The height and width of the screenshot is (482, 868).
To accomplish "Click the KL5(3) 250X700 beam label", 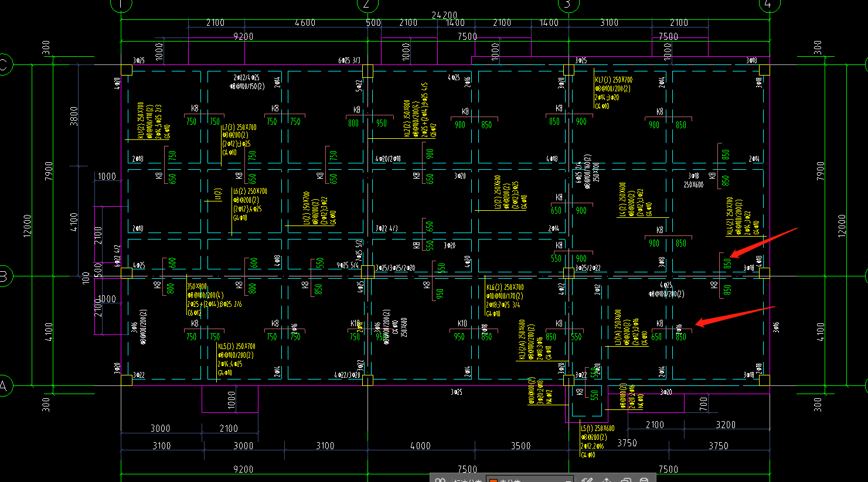I will click(237, 347).
